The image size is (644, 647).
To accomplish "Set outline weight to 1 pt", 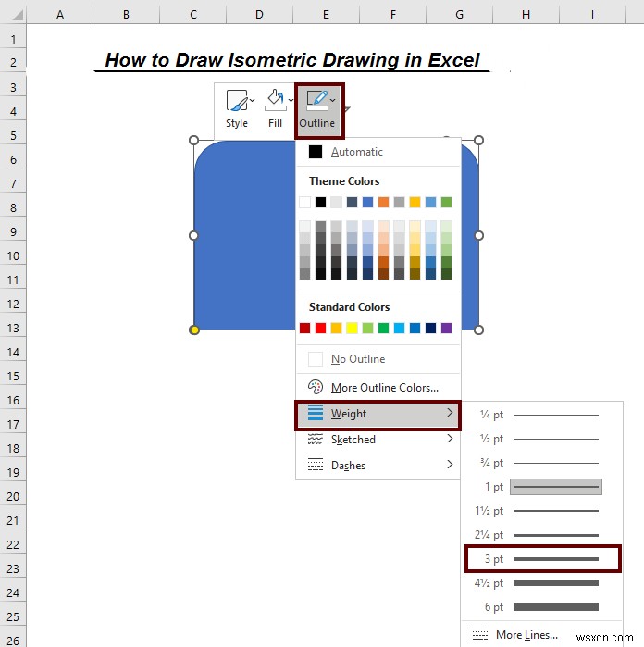I will pos(541,487).
